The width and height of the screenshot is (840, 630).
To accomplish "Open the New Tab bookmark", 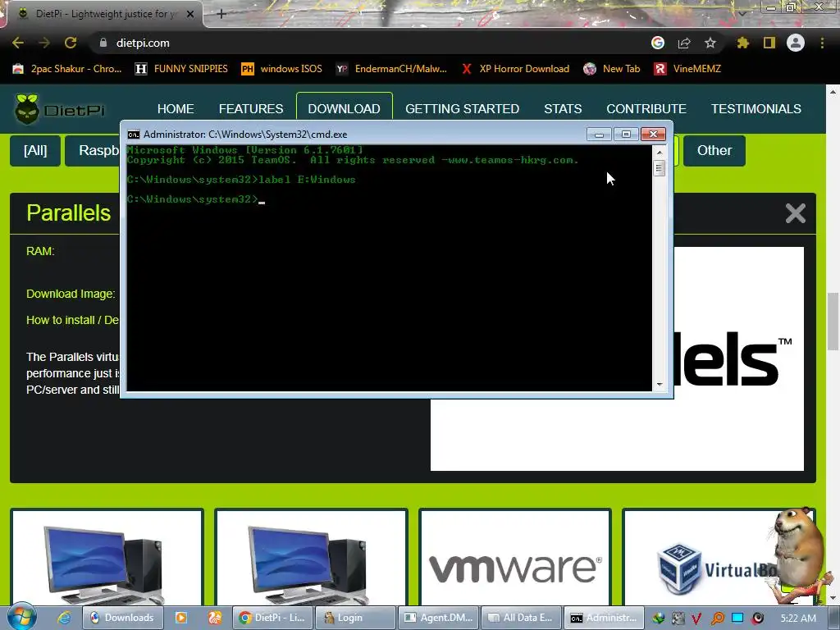I will coord(612,69).
